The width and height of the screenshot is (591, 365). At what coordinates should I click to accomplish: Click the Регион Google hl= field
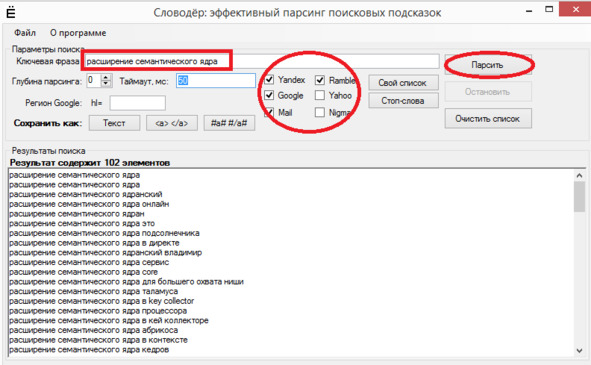point(138,103)
